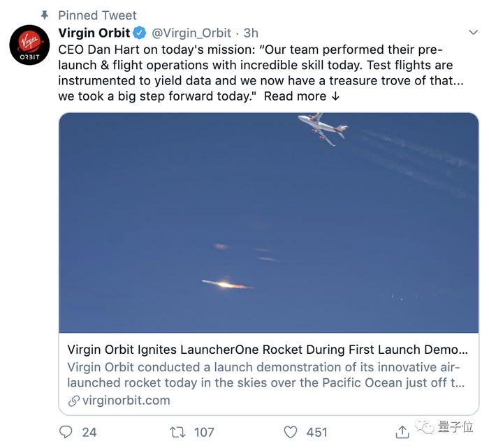This screenshot has width=489, height=448.
Task: Click the article description about Pacific Ocean
Action: pyautogui.click(x=266, y=375)
